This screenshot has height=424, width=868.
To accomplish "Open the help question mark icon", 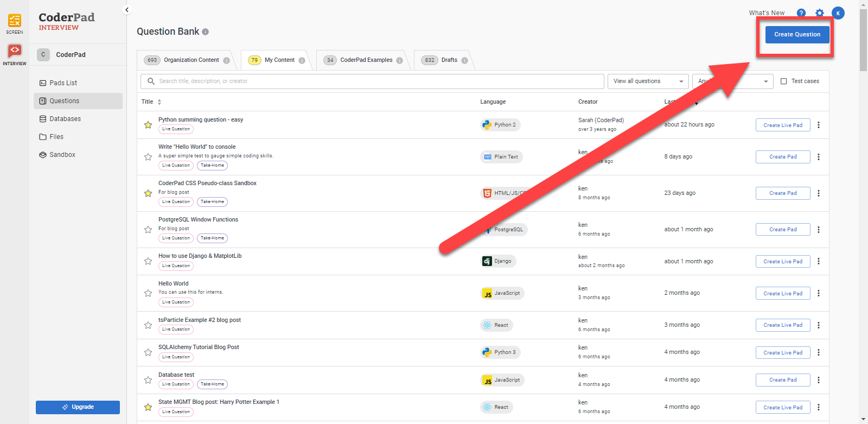I will pyautogui.click(x=801, y=13).
